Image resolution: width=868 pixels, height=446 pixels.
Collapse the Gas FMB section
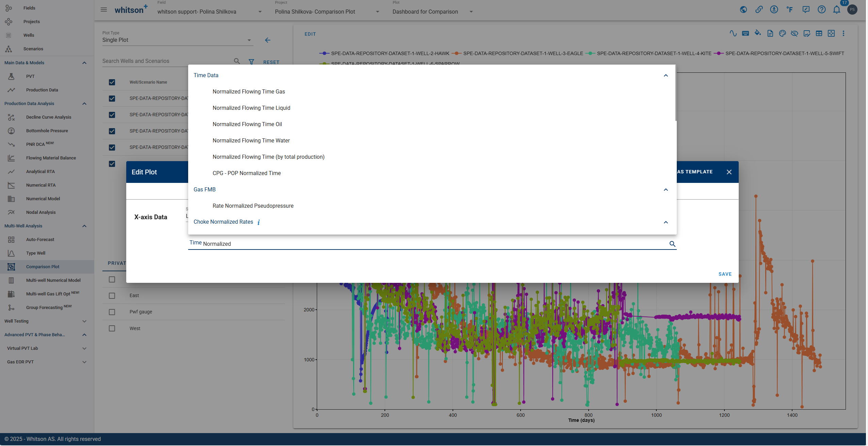[x=666, y=190]
